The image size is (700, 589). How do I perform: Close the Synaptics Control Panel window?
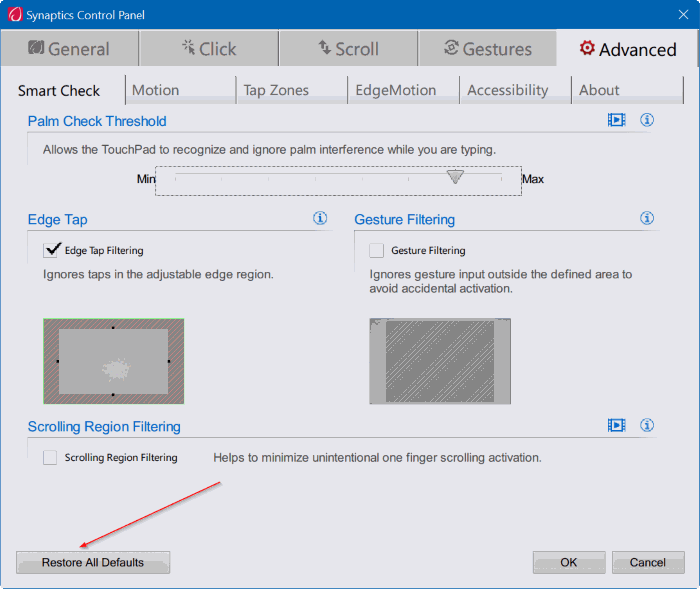coord(683,15)
